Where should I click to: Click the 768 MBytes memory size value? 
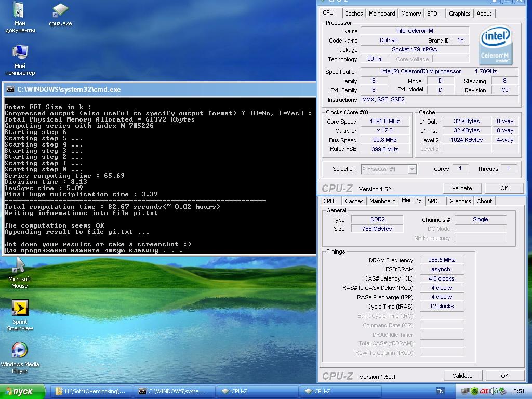(x=377, y=229)
